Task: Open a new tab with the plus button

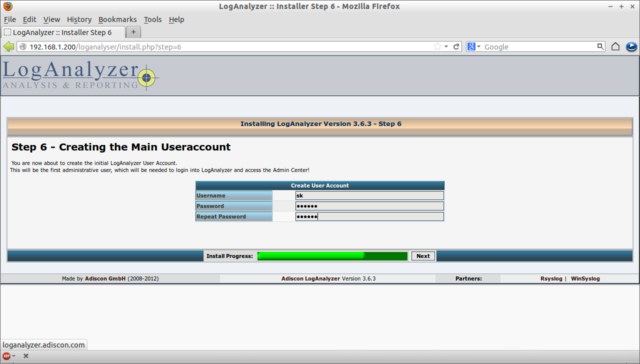Action: coord(133,32)
